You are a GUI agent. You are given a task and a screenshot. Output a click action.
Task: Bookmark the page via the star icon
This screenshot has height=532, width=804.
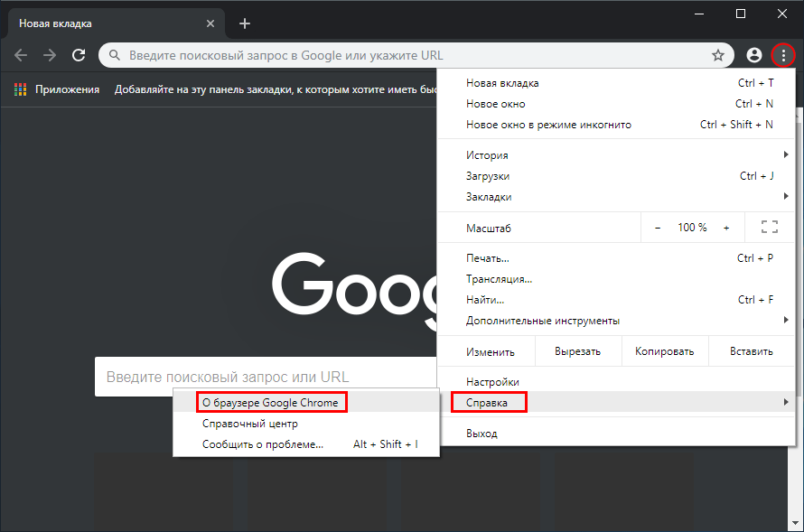point(718,55)
